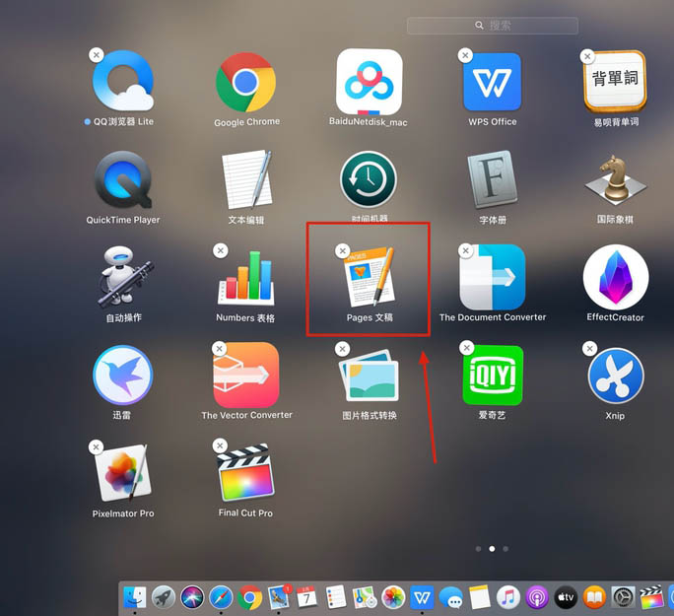
Task: Open Podcasts from the Dock
Action: (537, 597)
